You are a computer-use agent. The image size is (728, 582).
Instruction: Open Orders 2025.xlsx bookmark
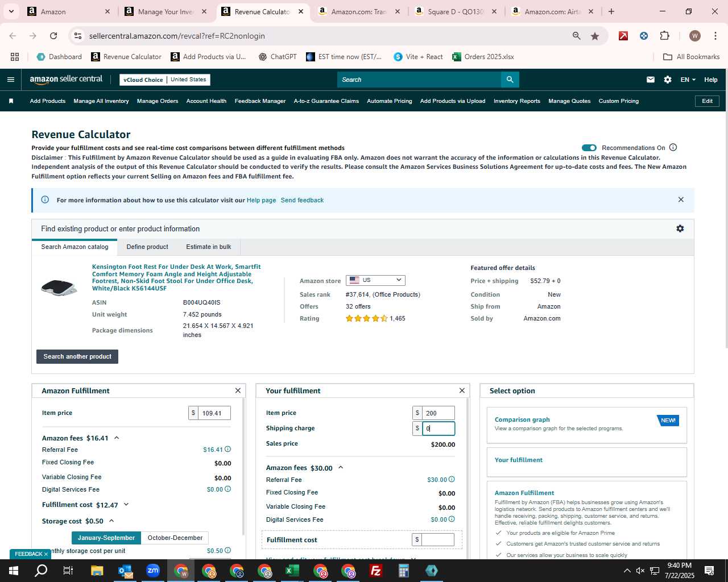click(483, 57)
